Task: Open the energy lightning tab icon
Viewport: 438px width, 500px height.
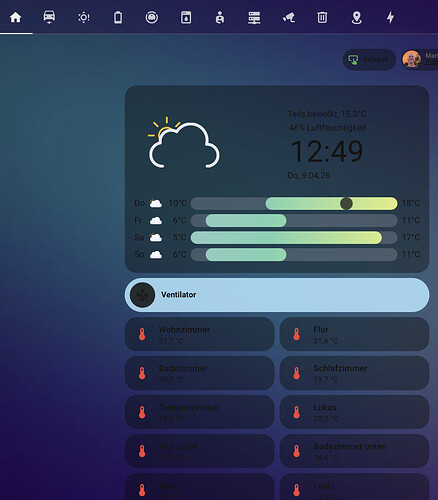Action: coord(390,17)
